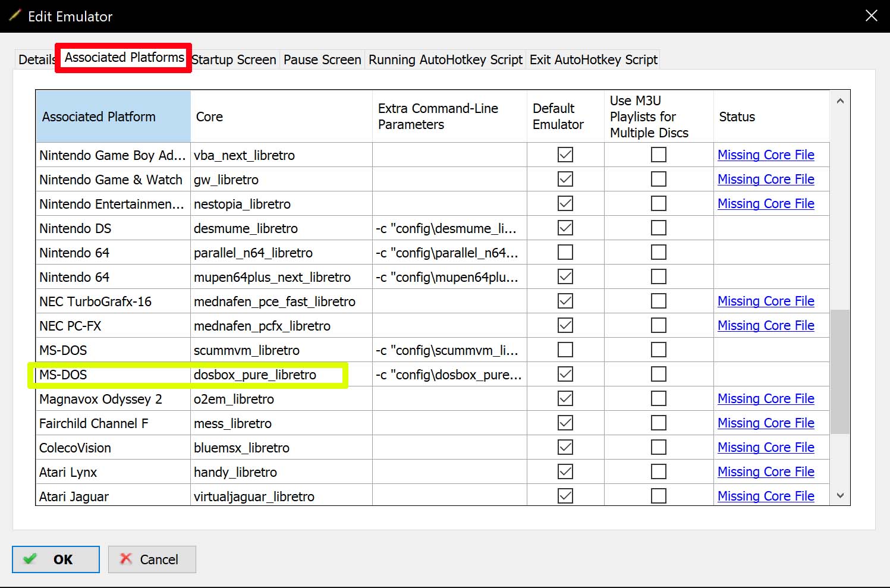Open Missing Core File link for mednafen_pce_fast_libretro
This screenshot has height=588, width=890.
click(766, 301)
